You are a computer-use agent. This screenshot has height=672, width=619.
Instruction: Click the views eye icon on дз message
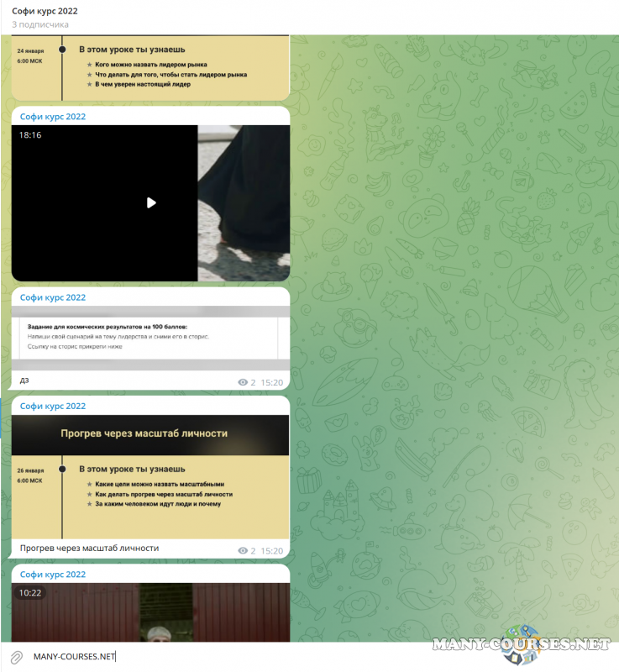tap(244, 382)
